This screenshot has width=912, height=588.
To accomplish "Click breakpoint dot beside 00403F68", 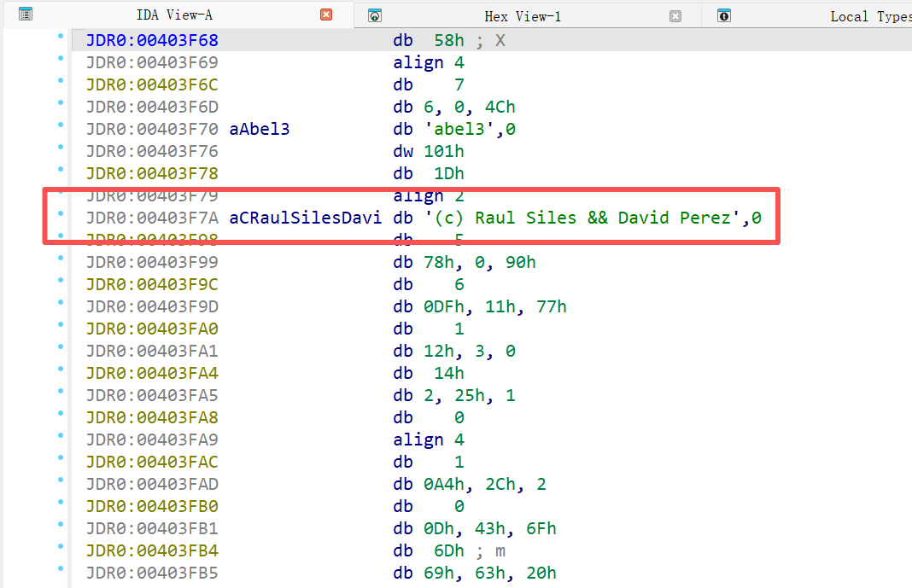I will [61, 37].
